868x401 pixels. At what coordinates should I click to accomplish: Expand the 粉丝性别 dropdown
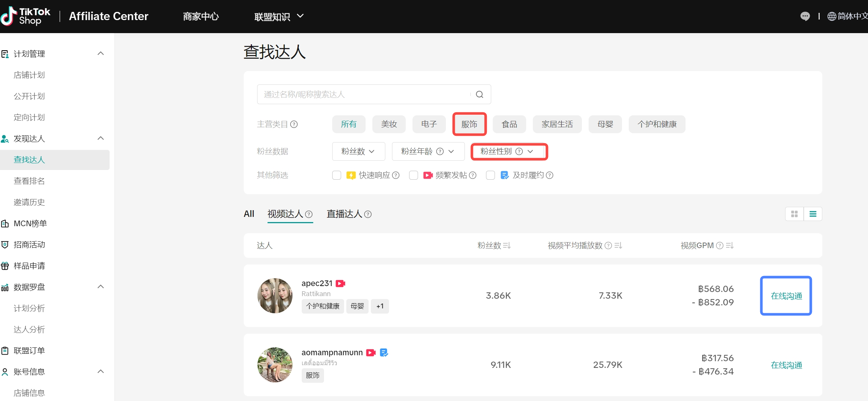point(508,151)
